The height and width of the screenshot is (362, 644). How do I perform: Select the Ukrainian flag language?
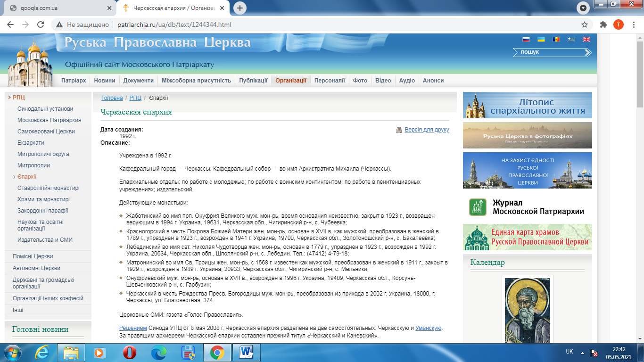541,40
